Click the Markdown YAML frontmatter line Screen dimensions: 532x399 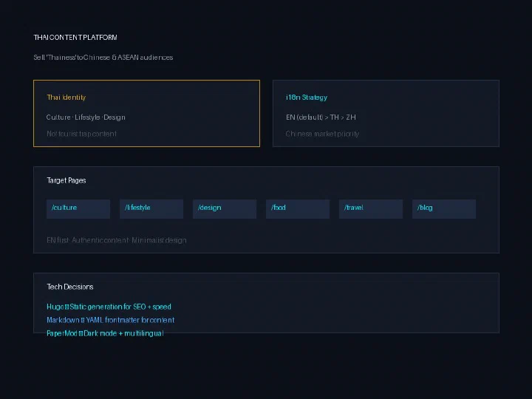(111, 320)
